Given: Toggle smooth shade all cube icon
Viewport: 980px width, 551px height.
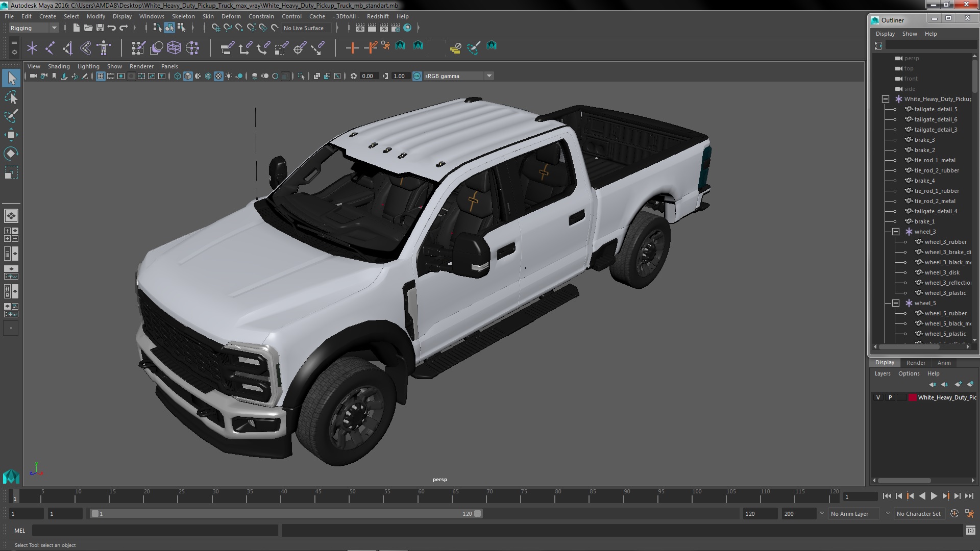Looking at the screenshot, I should [188, 76].
